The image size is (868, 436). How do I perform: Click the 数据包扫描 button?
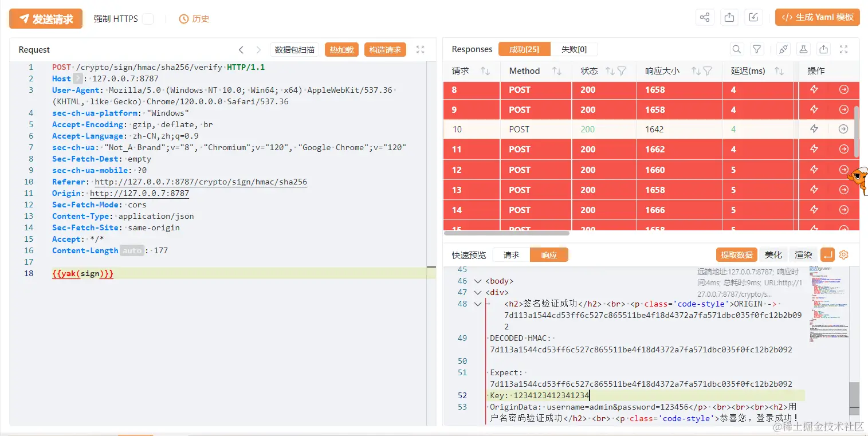pos(294,50)
